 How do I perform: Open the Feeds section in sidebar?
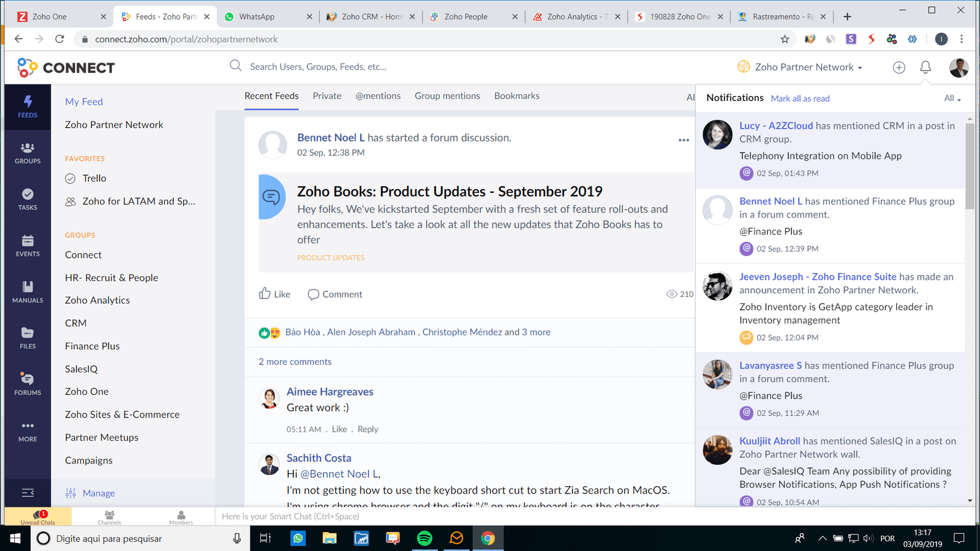click(28, 107)
